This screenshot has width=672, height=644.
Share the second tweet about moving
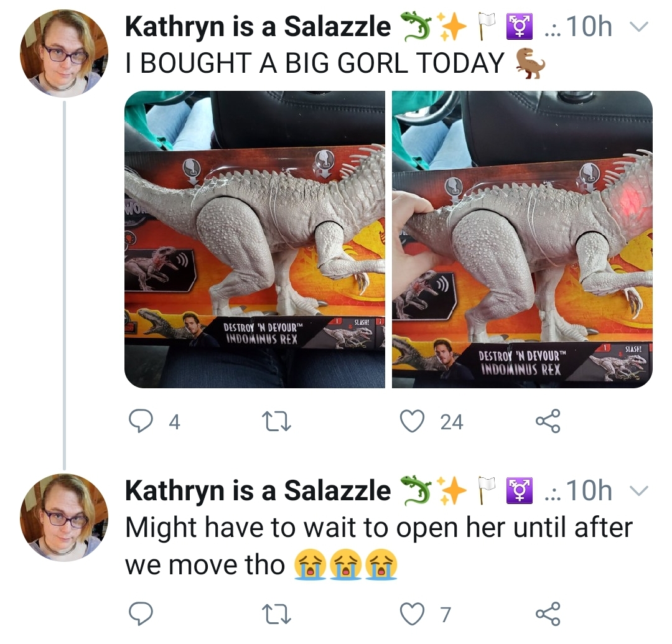(548, 614)
